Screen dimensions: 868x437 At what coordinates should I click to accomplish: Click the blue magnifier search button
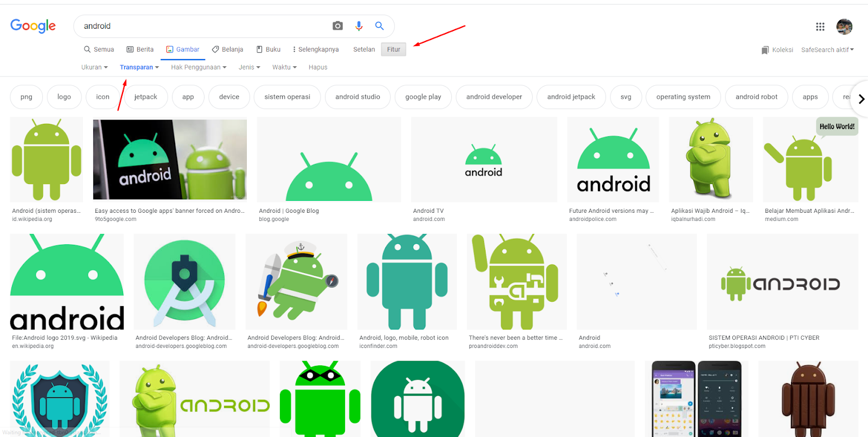[x=379, y=26]
